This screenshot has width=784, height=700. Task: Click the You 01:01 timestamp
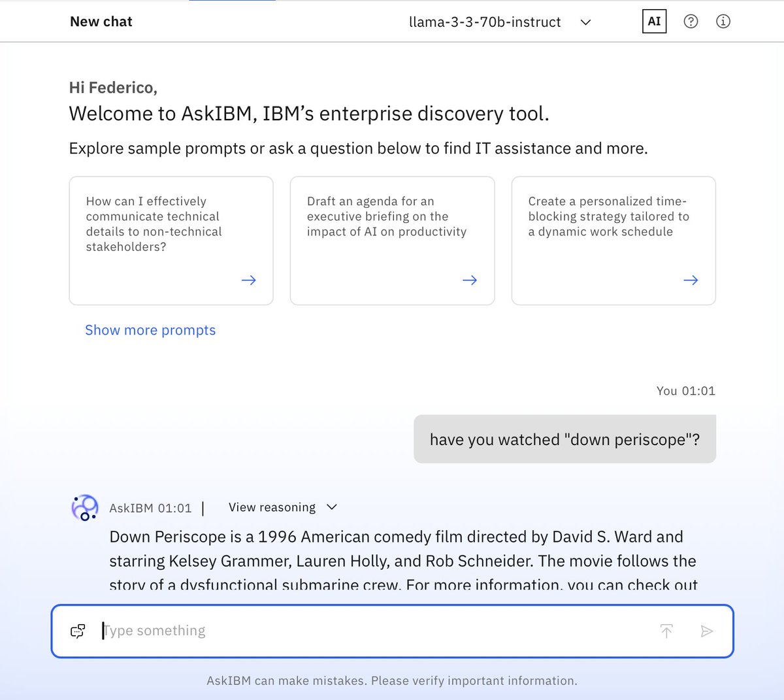(686, 391)
